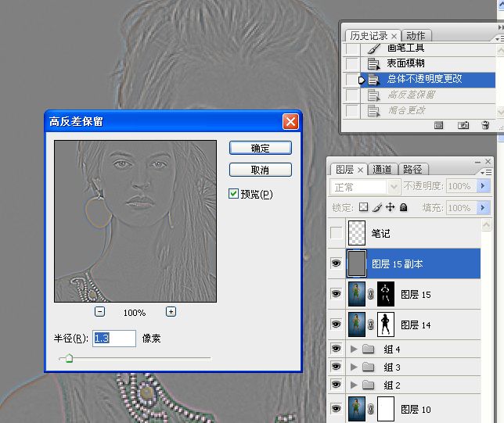Hide the 图层 15 副本 layer
Screen dimensions: 504x423
tap(337, 263)
